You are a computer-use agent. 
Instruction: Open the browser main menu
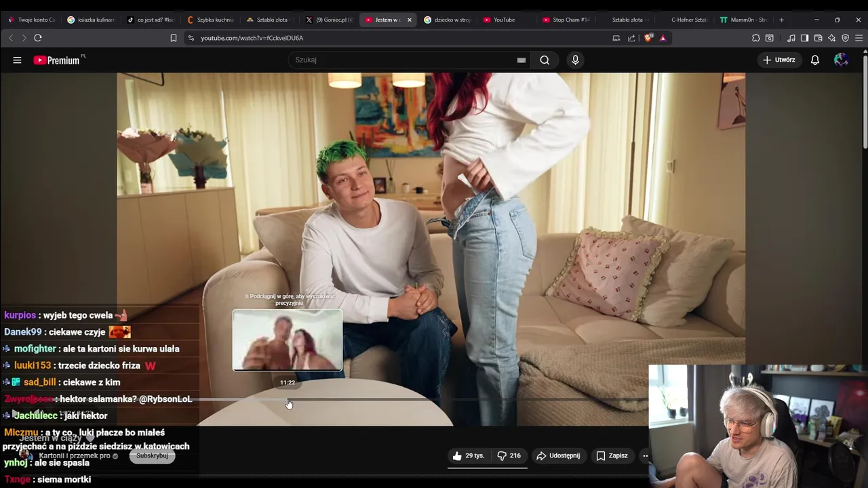[x=859, y=38]
